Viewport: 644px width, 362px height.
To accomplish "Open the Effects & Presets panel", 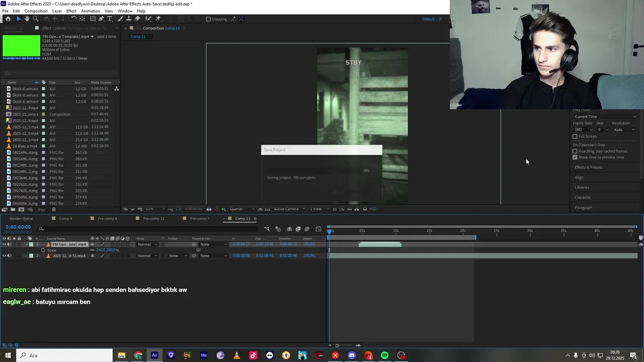I will pyautogui.click(x=589, y=167).
